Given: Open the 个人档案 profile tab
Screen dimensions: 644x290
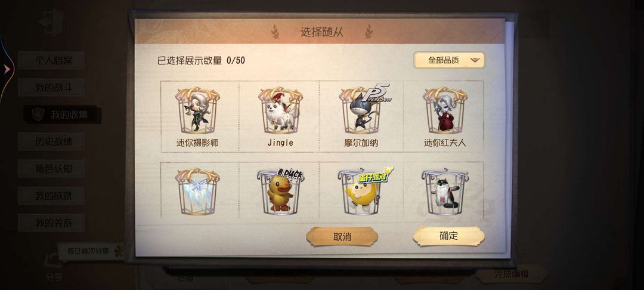Looking at the screenshot, I should click(x=51, y=60).
